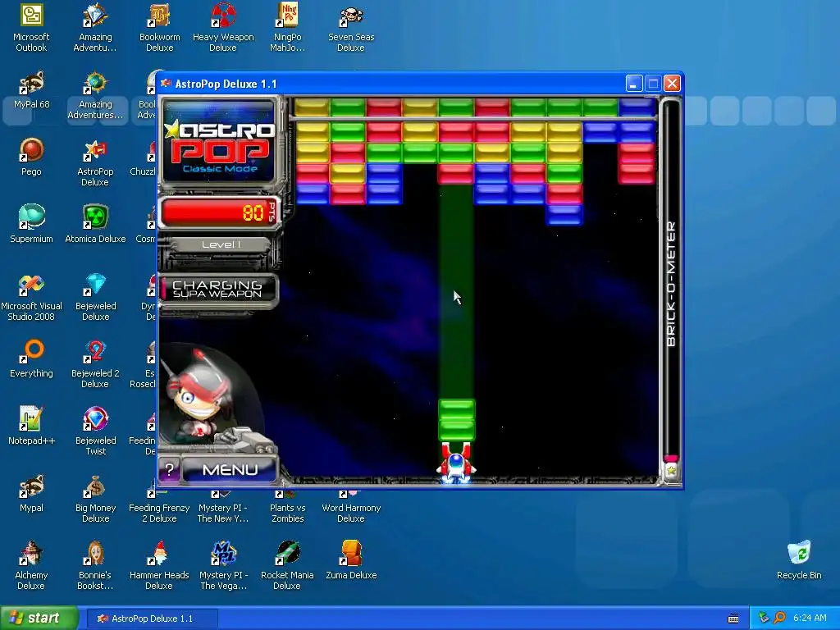Open Mypal browser desktop icon
This screenshot has height=630, width=840.
(x=32, y=493)
